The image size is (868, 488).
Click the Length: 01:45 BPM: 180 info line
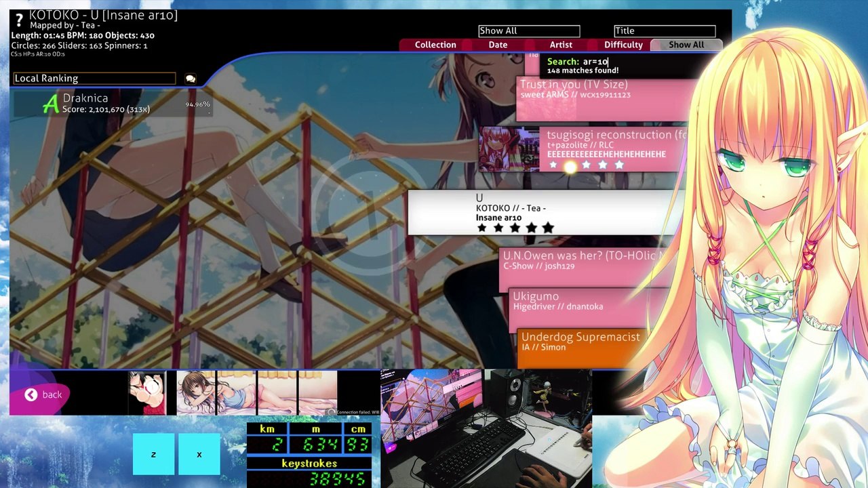(83, 35)
